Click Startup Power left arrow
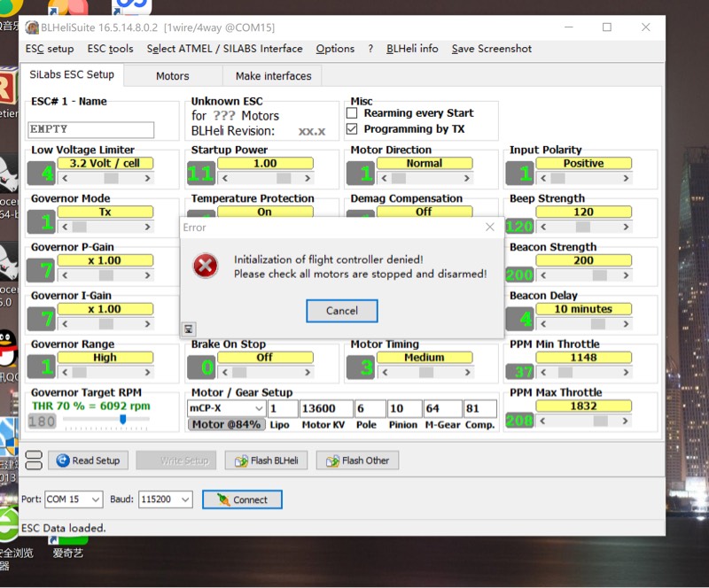This screenshot has height=588, width=709. tap(225, 178)
